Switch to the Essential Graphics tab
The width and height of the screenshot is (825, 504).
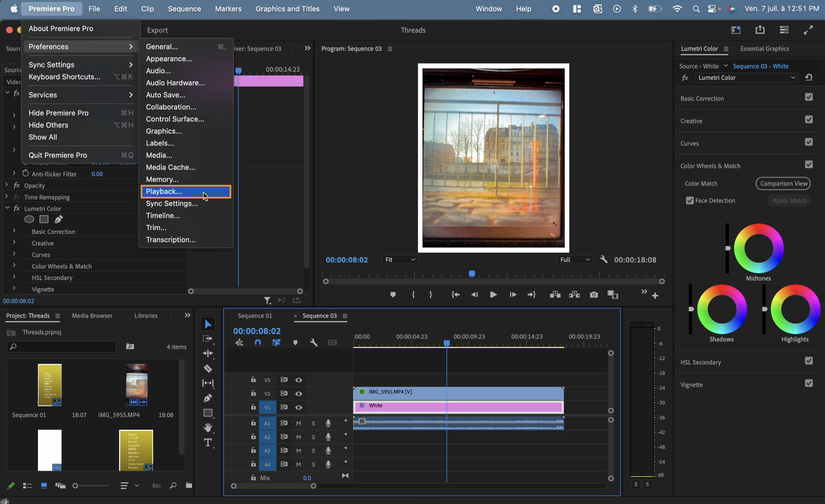764,49
